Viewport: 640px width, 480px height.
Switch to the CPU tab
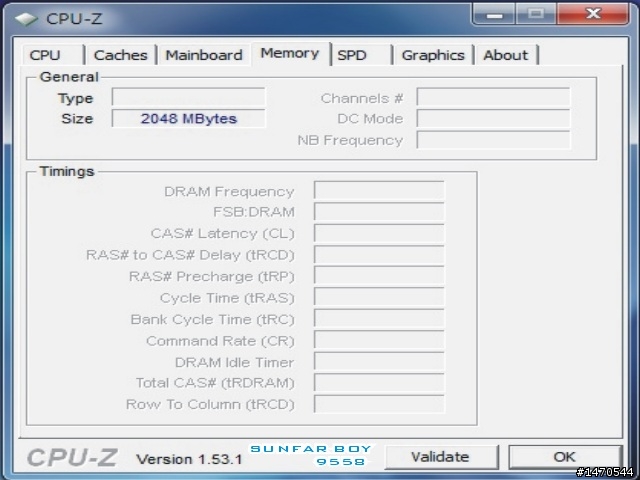click(53, 55)
